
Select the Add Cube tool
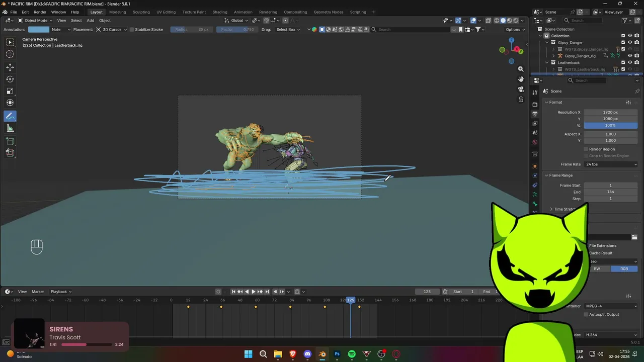[x=10, y=141]
